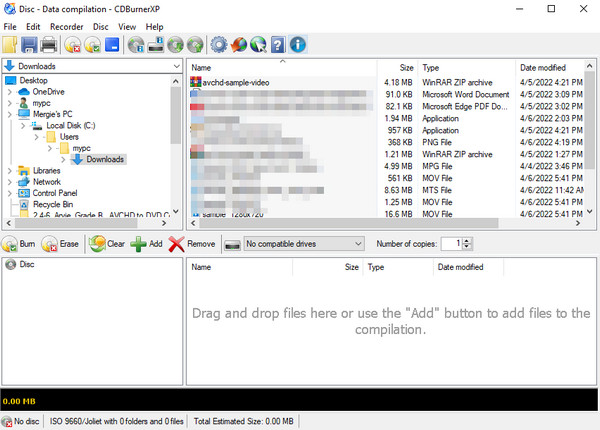Screen dimensions: 600x430
Task: Click the Number of copies input field
Action: 452,244
